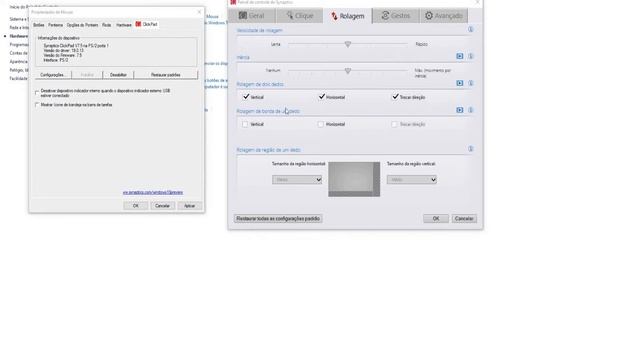Viewport: 640px width, 360px height.
Task: Select text 'Interface: PS/2'
Action: 56,60
